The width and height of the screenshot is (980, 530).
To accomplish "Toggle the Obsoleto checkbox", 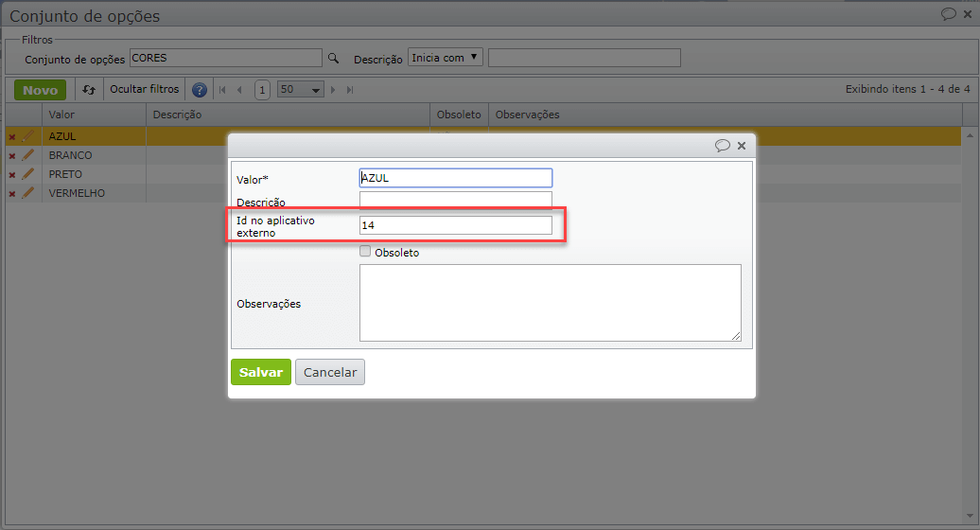I will [x=365, y=251].
